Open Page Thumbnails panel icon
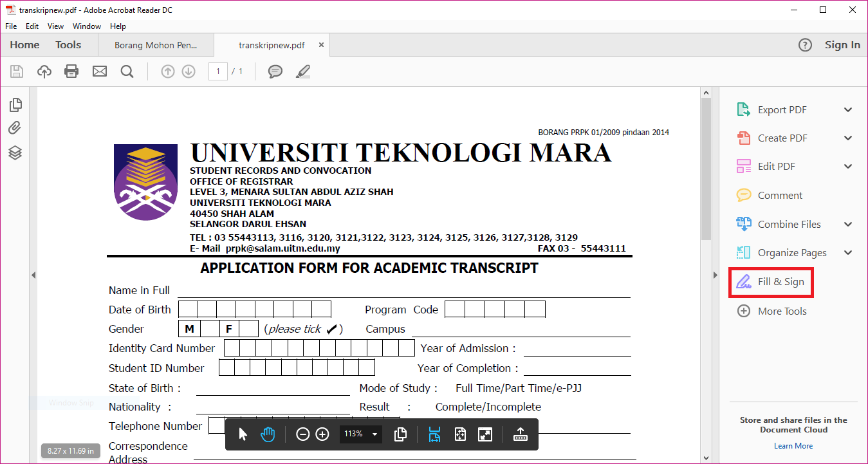 pos(15,104)
